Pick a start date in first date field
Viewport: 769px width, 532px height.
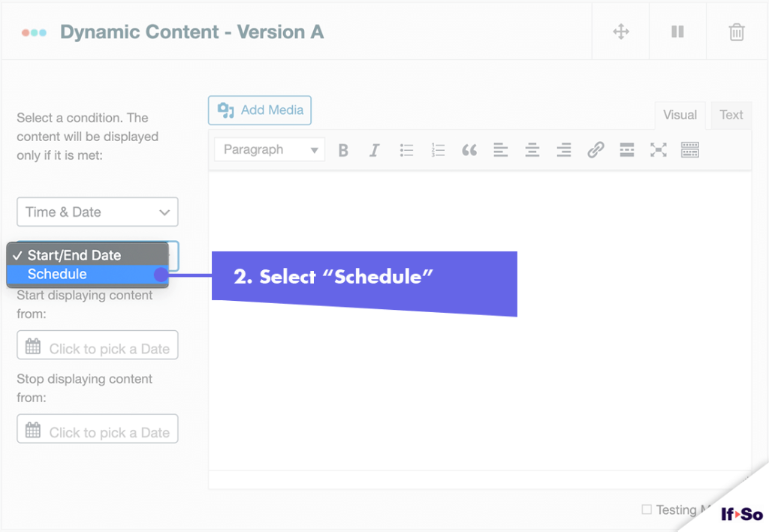click(x=98, y=345)
